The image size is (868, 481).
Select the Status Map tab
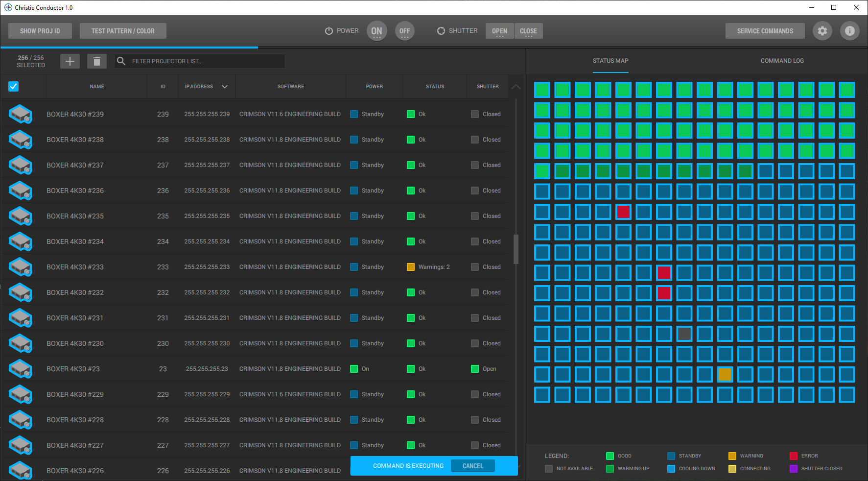click(610, 61)
